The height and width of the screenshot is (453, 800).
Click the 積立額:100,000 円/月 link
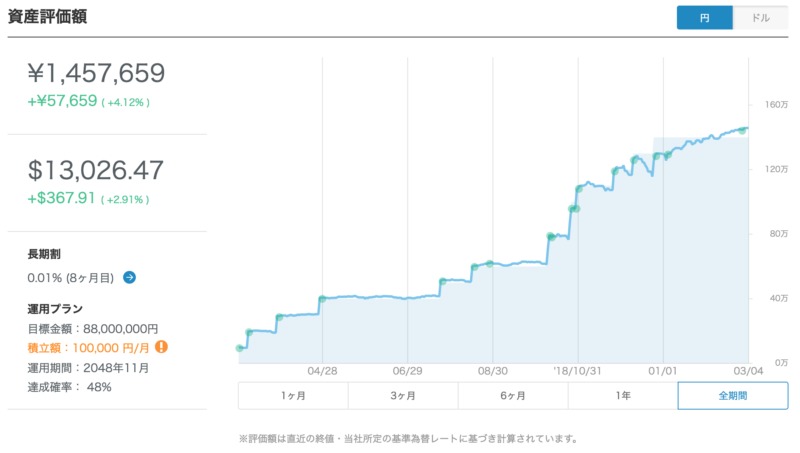pyautogui.click(x=88, y=348)
